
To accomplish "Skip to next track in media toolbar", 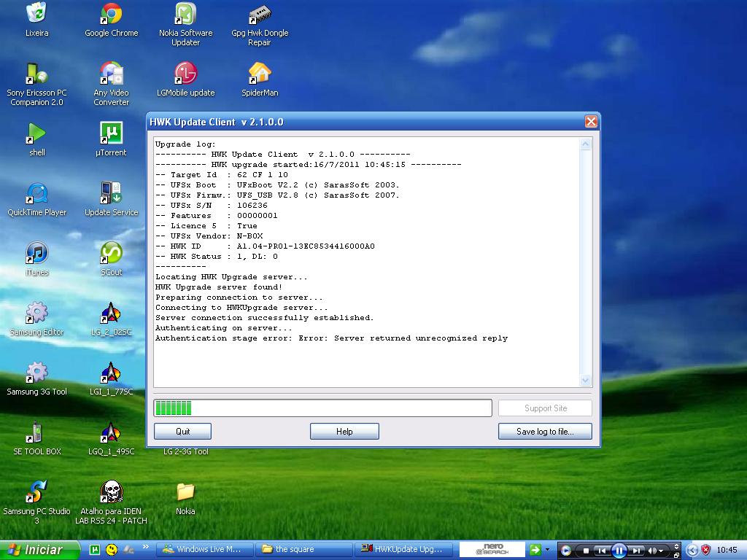I will tap(636, 551).
